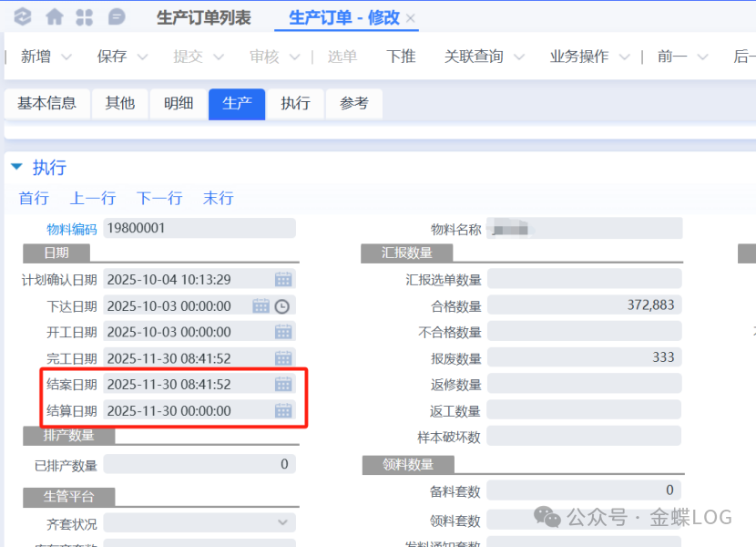The image size is (756, 547).
Task: Expand the 新增 dropdown arrow
Action: pos(66,57)
